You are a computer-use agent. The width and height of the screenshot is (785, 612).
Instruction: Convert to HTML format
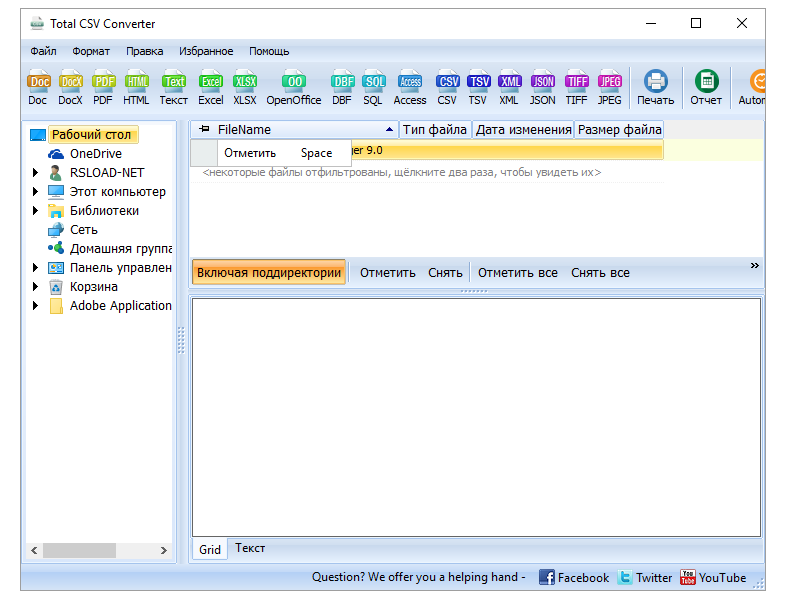pos(136,88)
